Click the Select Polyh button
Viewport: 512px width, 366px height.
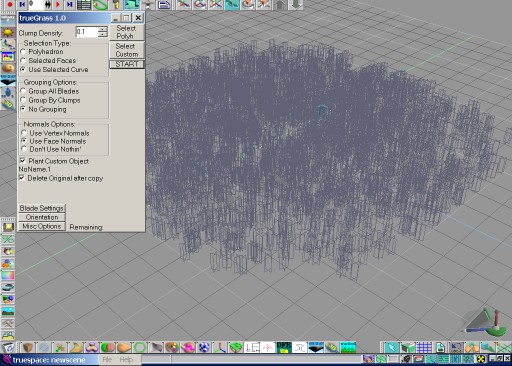pyautogui.click(x=126, y=32)
